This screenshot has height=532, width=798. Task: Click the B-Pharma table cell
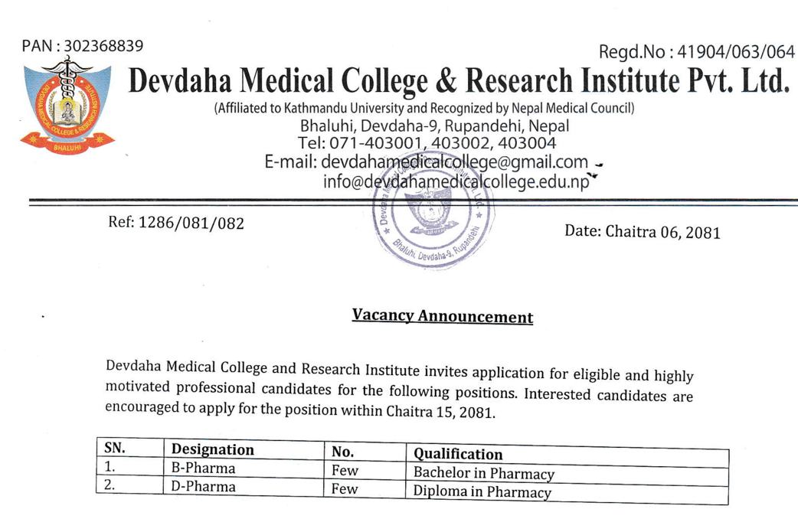coord(204,468)
